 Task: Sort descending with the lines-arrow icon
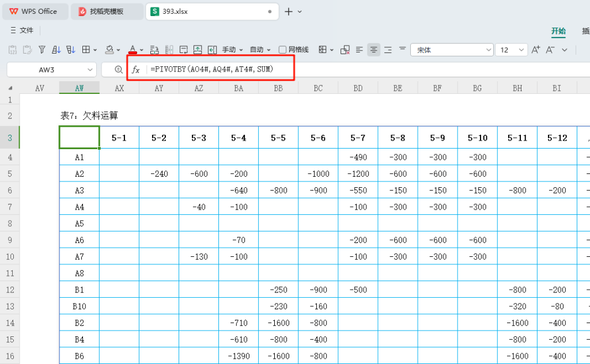(71, 50)
